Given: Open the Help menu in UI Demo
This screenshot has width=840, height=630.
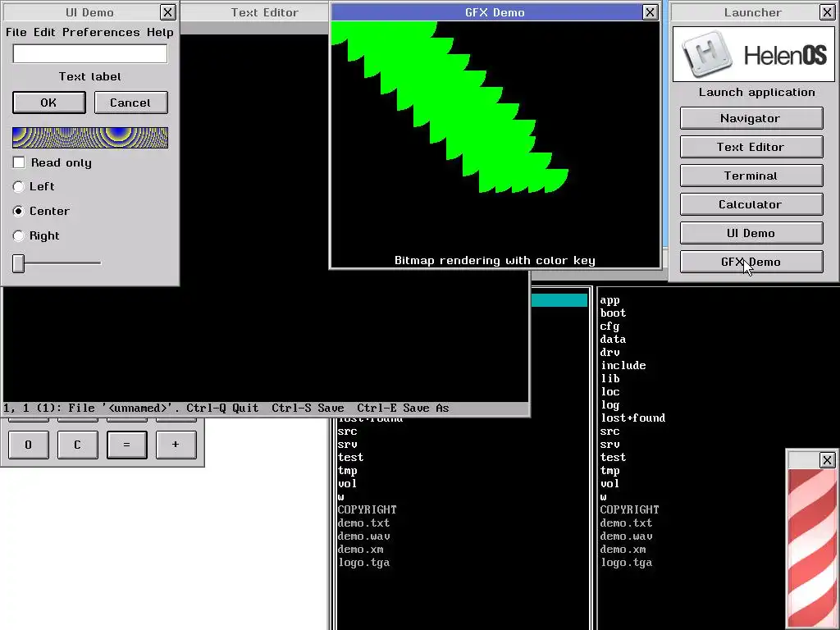Looking at the screenshot, I should [160, 32].
